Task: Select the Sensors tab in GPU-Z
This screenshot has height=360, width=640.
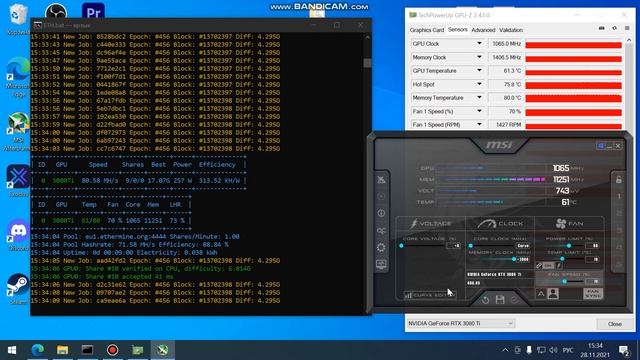Action: pyautogui.click(x=458, y=30)
